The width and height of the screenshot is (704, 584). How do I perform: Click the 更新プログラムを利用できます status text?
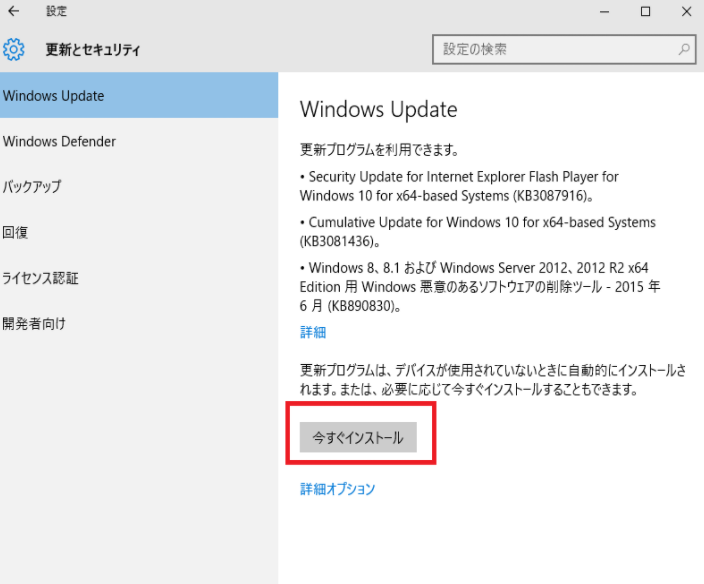coord(379,149)
